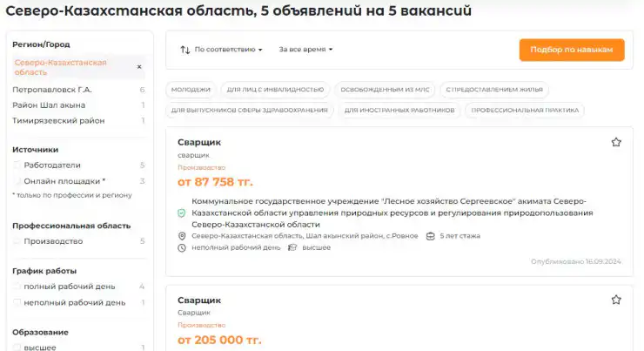Click the sort arrows icon
The image size is (644, 351).
184,50
